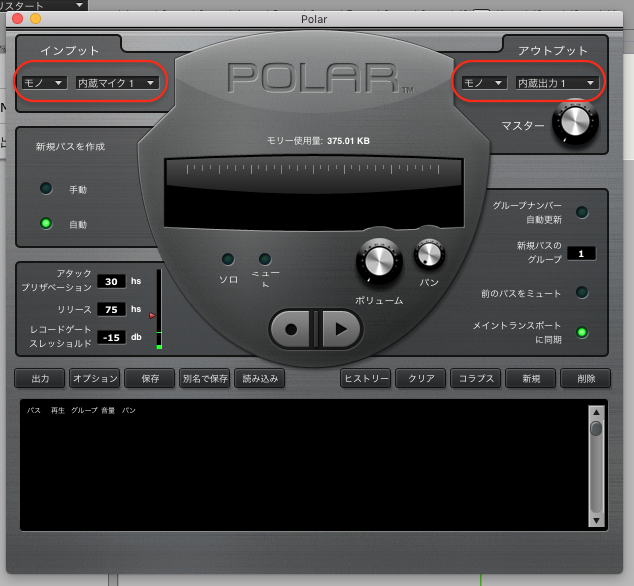The image size is (634, 586).
Task: Select the 自動 automatic pass mode
Action: click(x=46, y=223)
